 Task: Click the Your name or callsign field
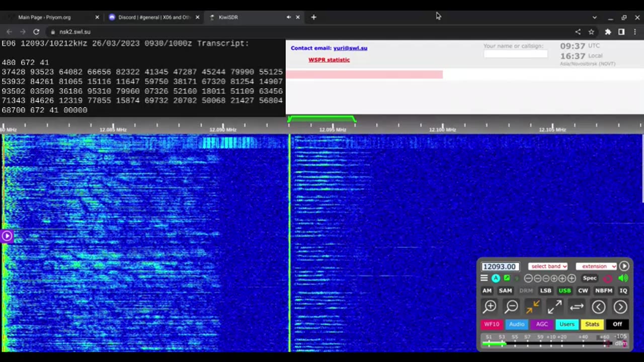coord(516,53)
